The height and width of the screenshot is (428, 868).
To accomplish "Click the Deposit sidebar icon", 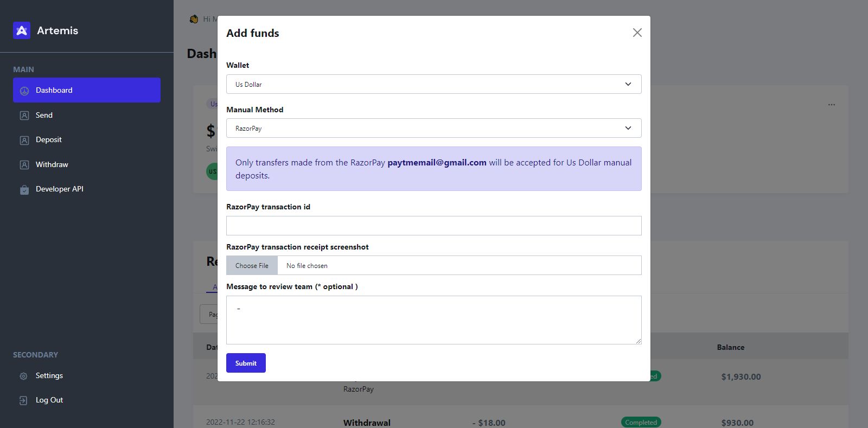I will 24,140.
